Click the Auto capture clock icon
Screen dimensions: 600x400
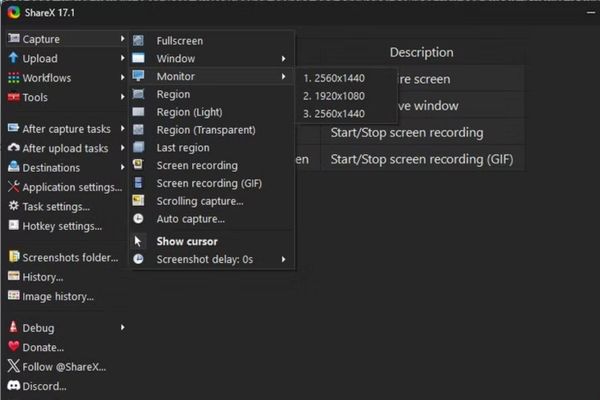pos(138,219)
